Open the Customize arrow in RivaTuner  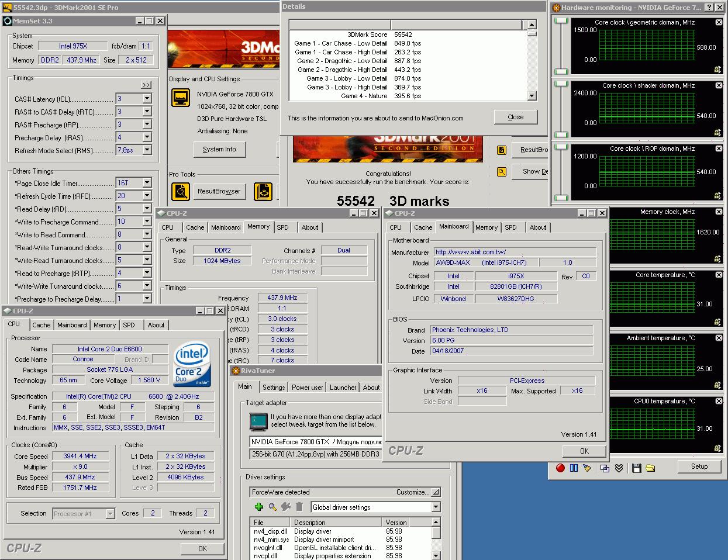tap(436, 492)
